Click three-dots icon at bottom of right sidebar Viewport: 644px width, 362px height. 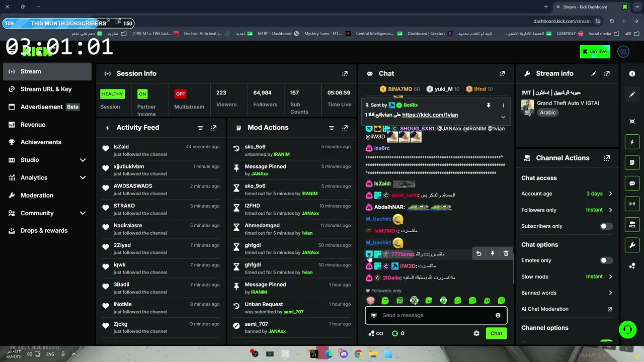coord(632,265)
